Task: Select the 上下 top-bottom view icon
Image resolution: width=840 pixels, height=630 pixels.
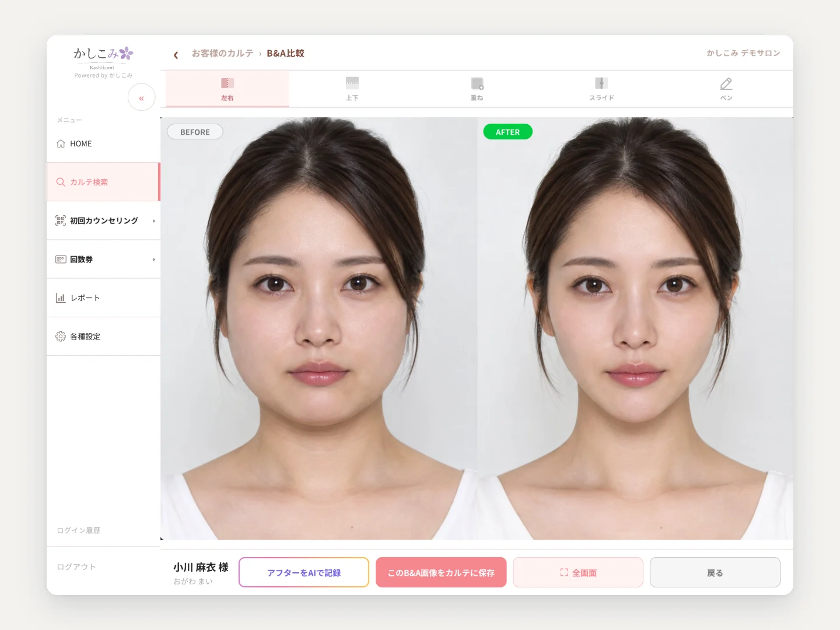Action: point(352,83)
